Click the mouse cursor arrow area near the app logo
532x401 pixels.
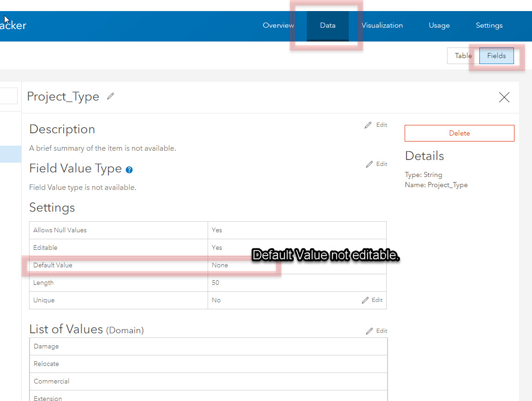pos(6,19)
